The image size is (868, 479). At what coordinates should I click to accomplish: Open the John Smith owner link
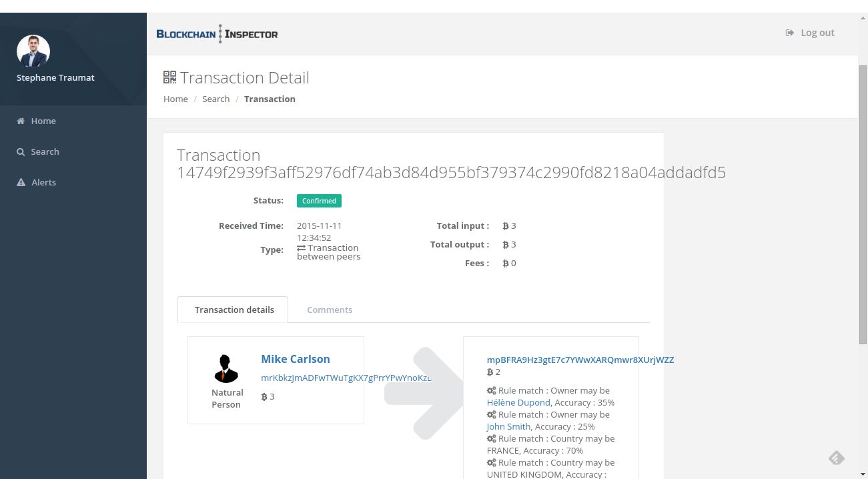coord(508,426)
